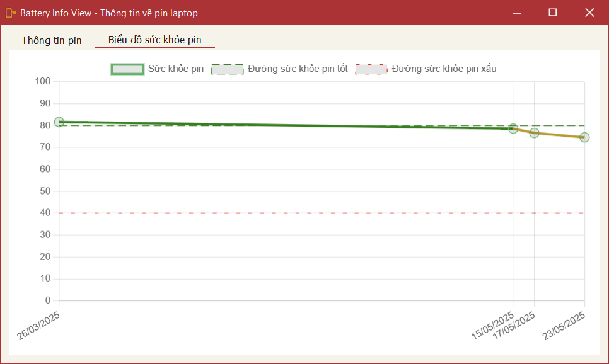
Task: Toggle the Sức khỏe pin legend label
Action: (x=176, y=69)
